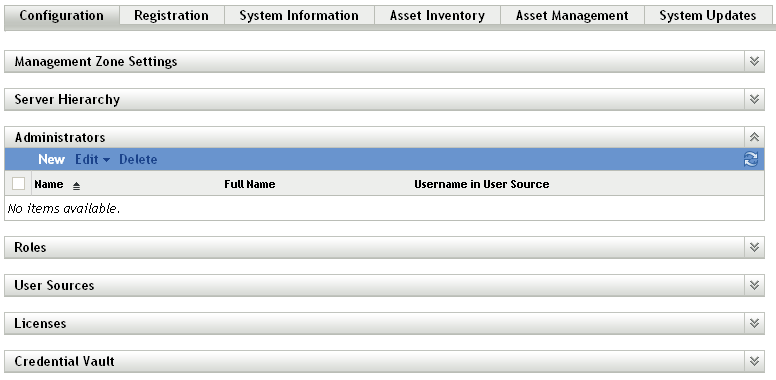Click the Username in User Source header
Image resolution: width=776 pixels, height=380 pixels.
[x=482, y=184]
